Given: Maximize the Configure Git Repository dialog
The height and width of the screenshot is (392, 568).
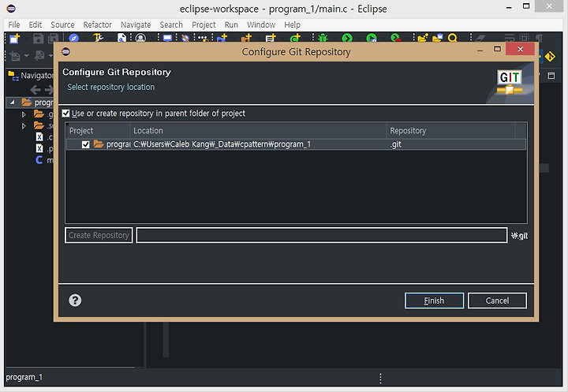Looking at the screenshot, I should [x=497, y=49].
